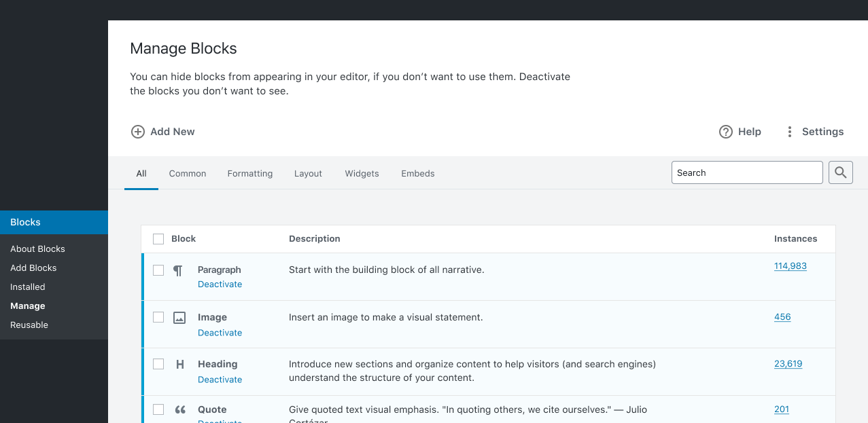Screen dimensions: 868x423
Task: Select Reusable from the sidebar
Action: [29, 325]
